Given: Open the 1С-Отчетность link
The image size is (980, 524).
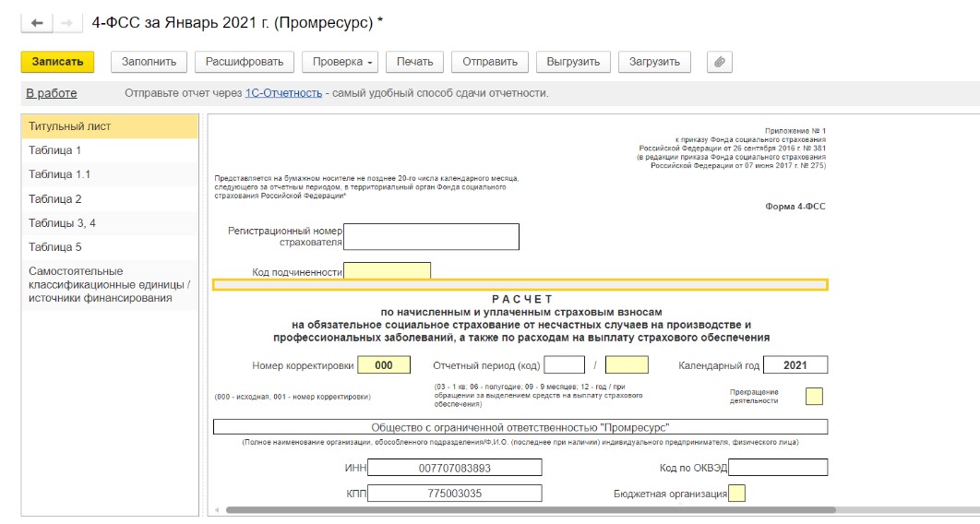Looking at the screenshot, I should tap(283, 93).
